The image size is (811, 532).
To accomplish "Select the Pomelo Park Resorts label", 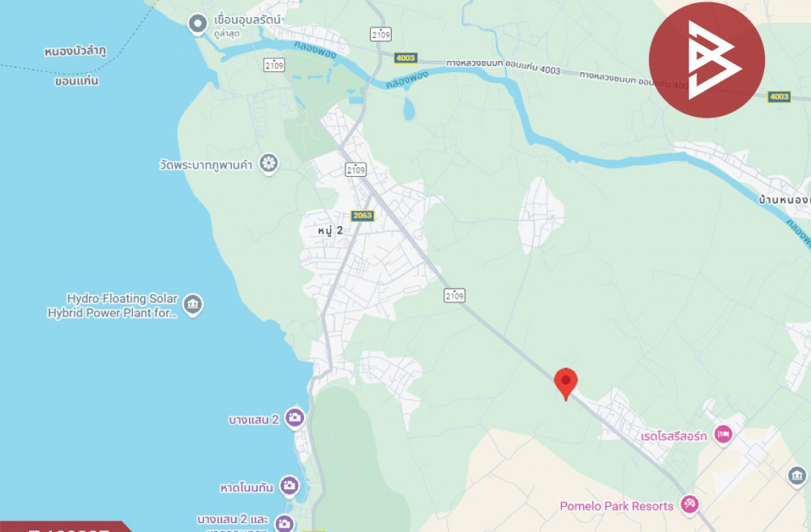I will tap(616, 506).
